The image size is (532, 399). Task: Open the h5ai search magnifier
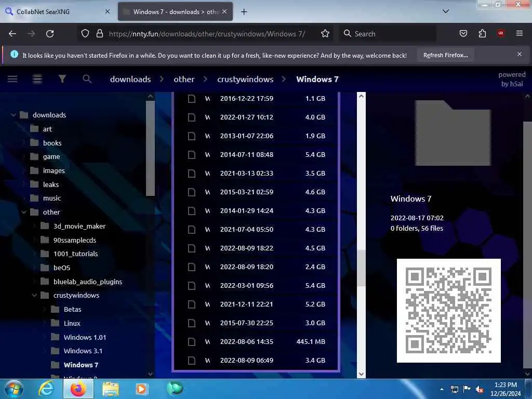pos(87,79)
